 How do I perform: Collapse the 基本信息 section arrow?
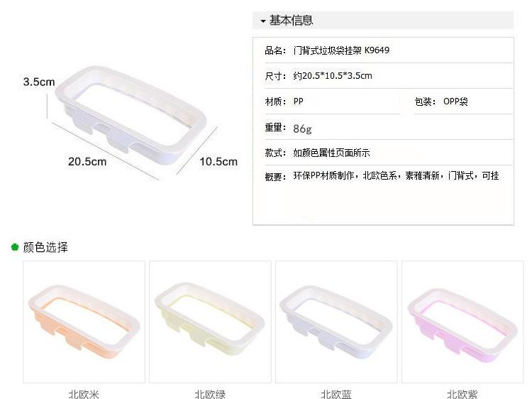point(263,21)
